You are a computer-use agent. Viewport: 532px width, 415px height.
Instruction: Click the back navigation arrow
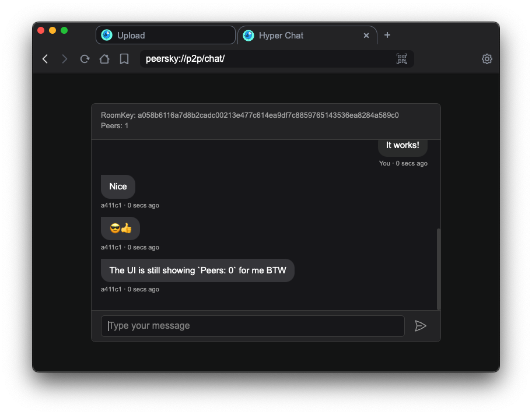point(45,59)
